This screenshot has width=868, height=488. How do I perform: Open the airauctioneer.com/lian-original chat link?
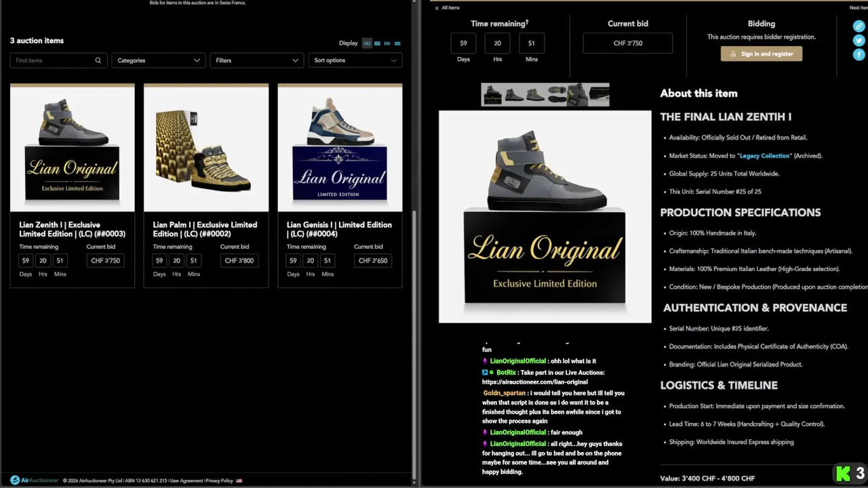(x=535, y=382)
